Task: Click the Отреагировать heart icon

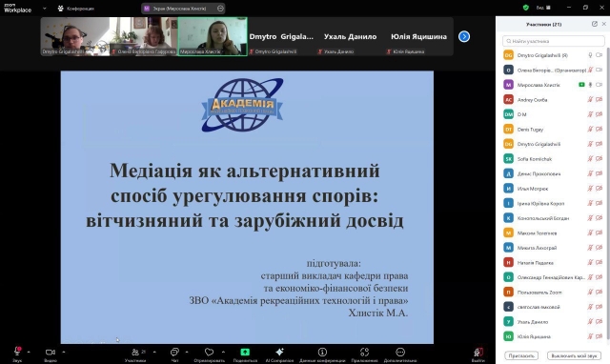Action: tap(210, 352)
